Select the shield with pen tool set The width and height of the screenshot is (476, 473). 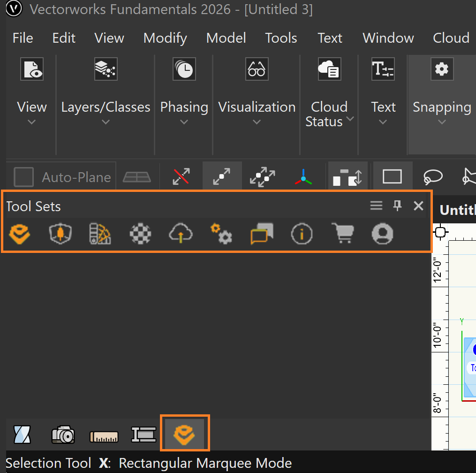pyautogui.click(x=60, y=234)
